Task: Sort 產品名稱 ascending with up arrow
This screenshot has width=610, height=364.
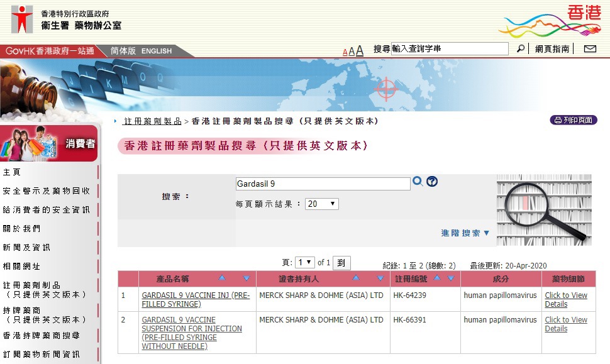Action: coord(222,278)
